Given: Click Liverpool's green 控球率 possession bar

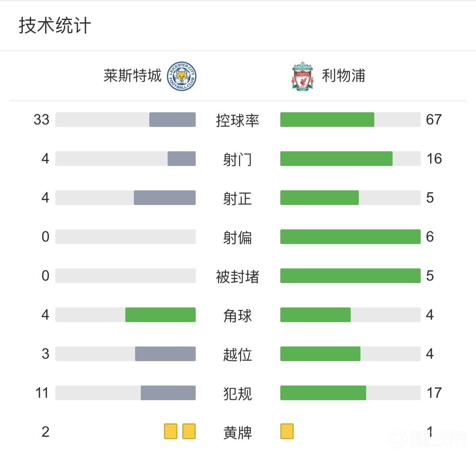Looking at the screenshot, I should pyautogui.click(x=327, y=120).
